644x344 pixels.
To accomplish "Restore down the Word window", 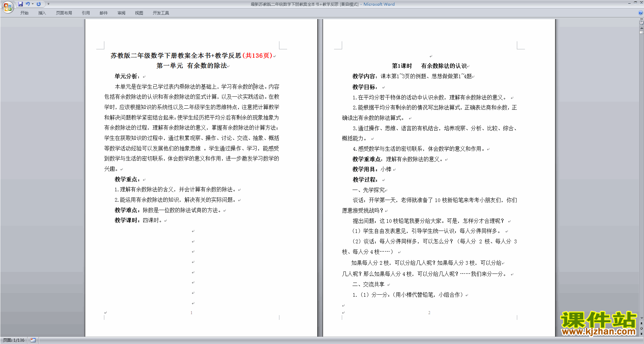I will [x=635, y=3].
